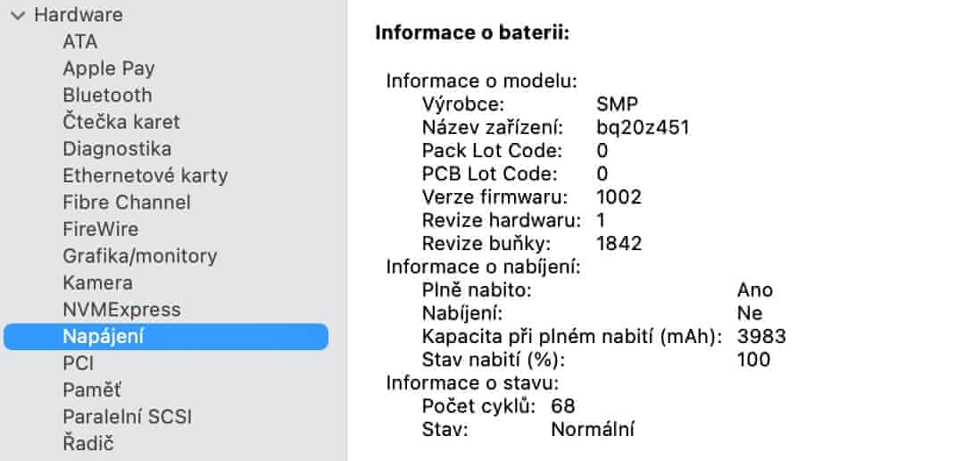Select highlighted Napájení item
Screen dimensions: 980x461
coord(104,336)
